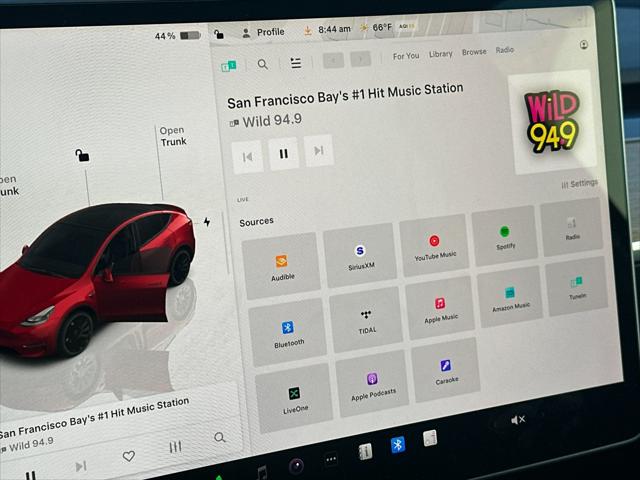Go forward with the right arrow button
Image resolution: width=640 pixels, height=480 pixels.
click(x=360, y=59)
